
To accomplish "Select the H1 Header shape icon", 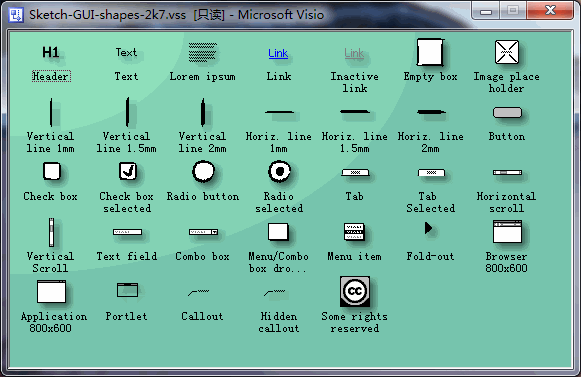I will tap(51, 52).
